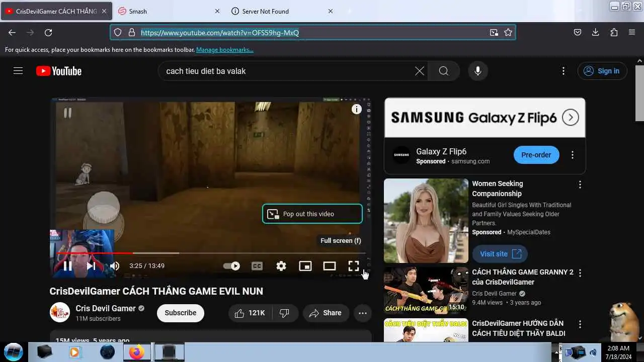The image size is (644, 362).
Task: Click the address bar URL
Action: coord(220,33)
